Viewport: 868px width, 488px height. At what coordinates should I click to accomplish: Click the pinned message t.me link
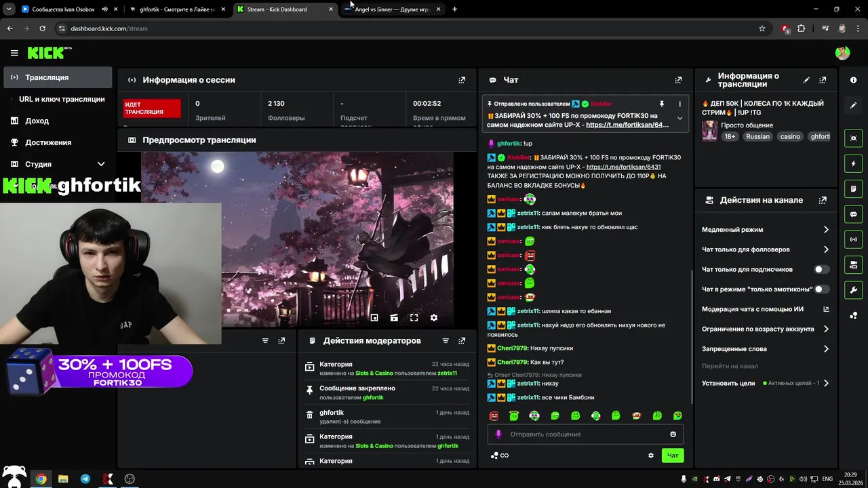pyautogui.click(x=627, y=125)
